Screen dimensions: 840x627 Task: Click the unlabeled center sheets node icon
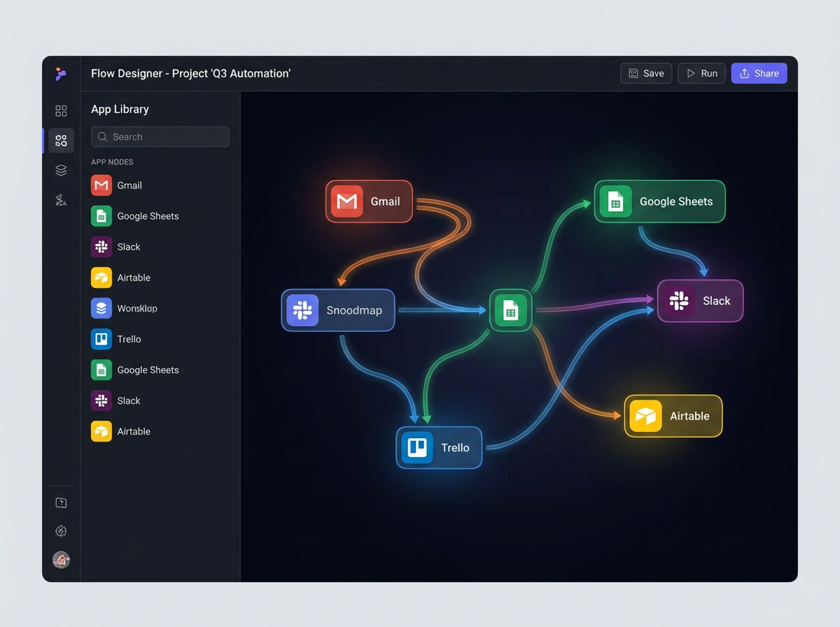tap(511, 310)
